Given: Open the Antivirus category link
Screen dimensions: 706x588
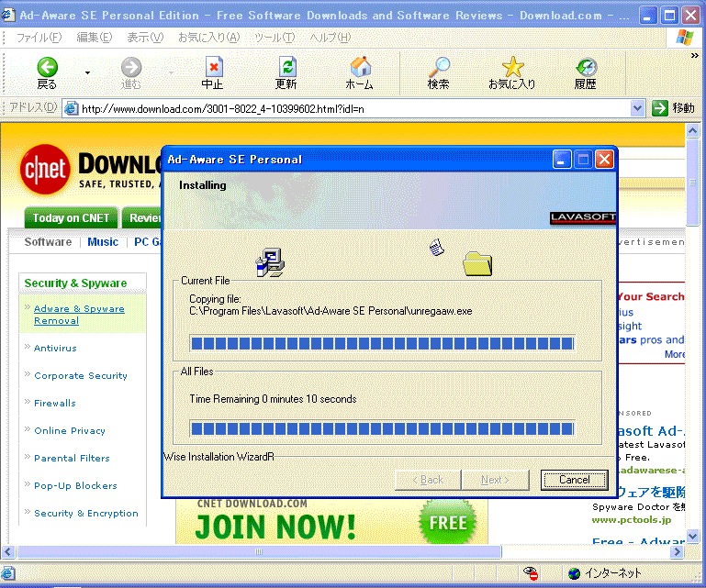Looking at the screenshot, I should [55, 349].
